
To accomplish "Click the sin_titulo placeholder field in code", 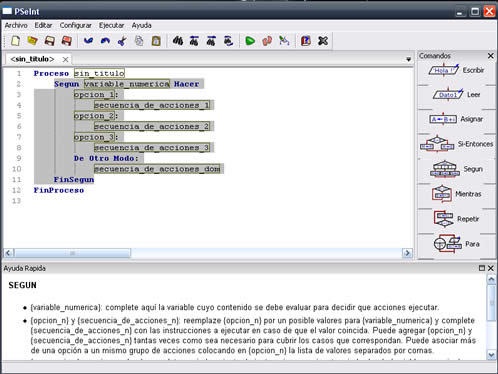I will coord(99,73).
